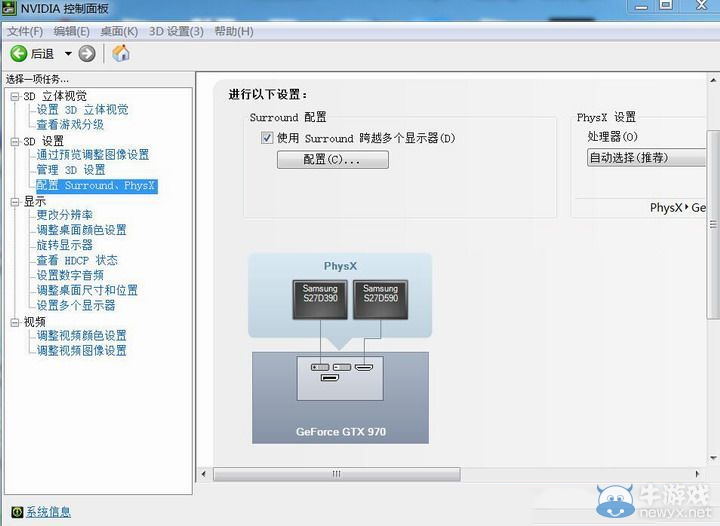Click the Samsung S27D390 monitor thumbnail
720x526 pixels.
coord(320,299)
